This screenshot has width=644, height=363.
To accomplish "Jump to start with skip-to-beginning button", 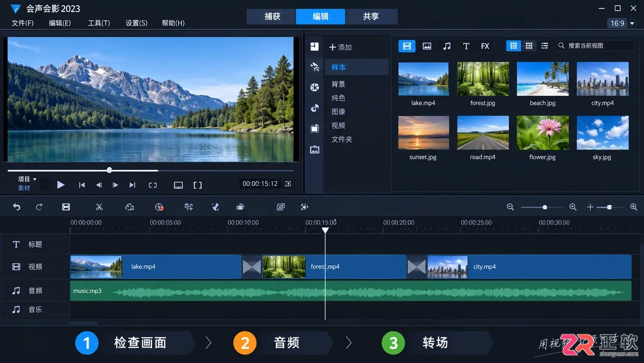I will tap(82, 185).
